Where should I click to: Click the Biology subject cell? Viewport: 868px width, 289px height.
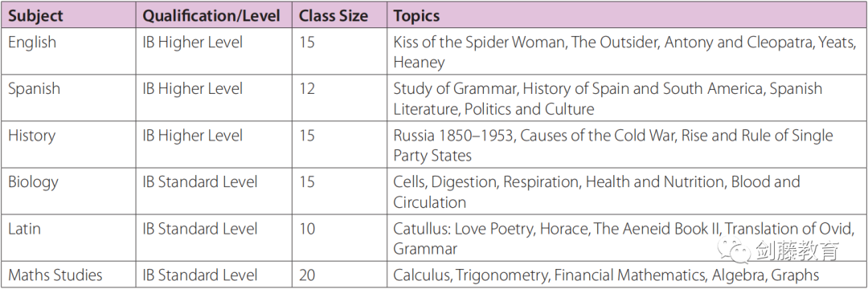[x=68, y=190]
